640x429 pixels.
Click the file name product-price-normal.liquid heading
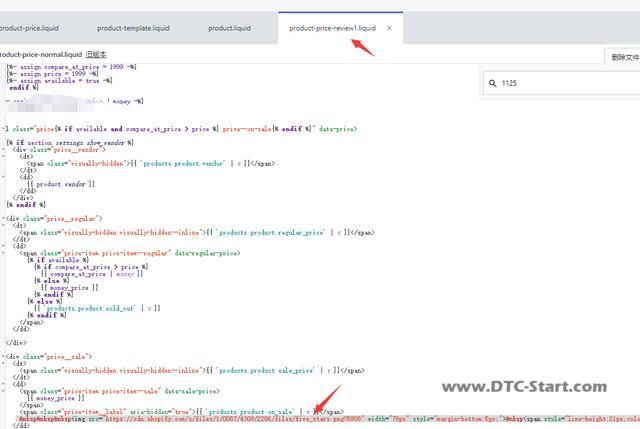point(41,54)
